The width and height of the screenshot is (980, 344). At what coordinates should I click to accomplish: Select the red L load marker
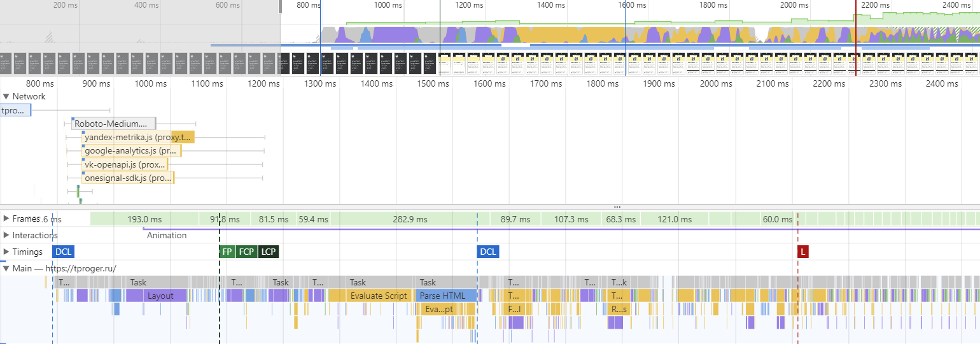point(803,252)
